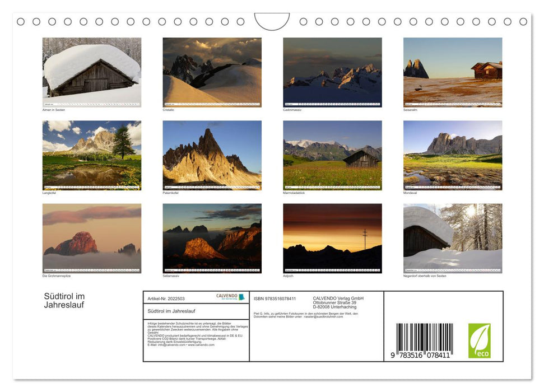Image resolution: width=544 pixels, height=392 pixels.
Task: Click the Langkofel photo with the tree
Action: pos(92,155)
